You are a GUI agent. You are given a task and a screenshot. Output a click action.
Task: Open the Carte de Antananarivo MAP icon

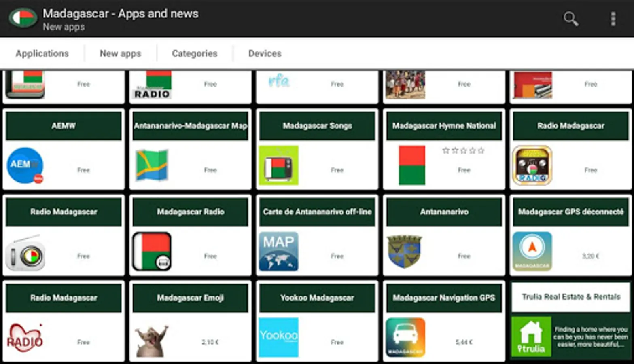(x=279, y=251)
